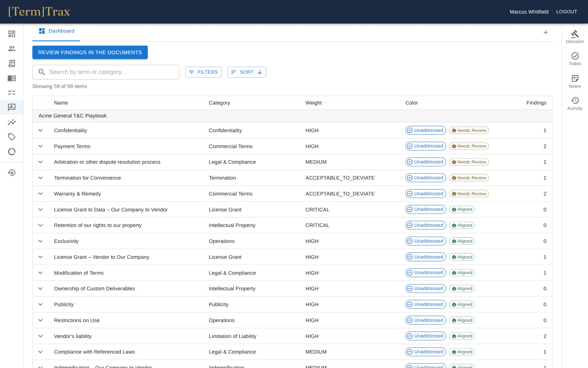Click the Marcus Whitfield user name

click(529, 12)
